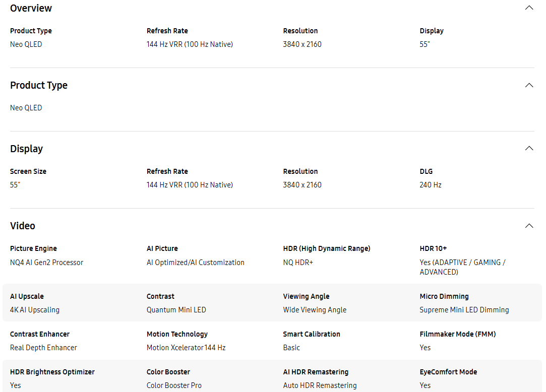Click Filmmaker Mode (FMM) label
This screenshot has height=392, width=546.
[x=458, y=334]
